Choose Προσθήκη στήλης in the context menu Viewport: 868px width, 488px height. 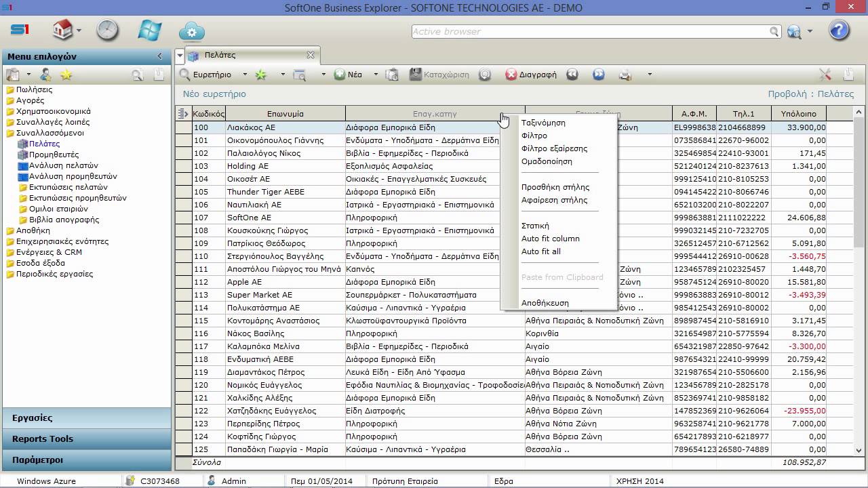point(555,187)
